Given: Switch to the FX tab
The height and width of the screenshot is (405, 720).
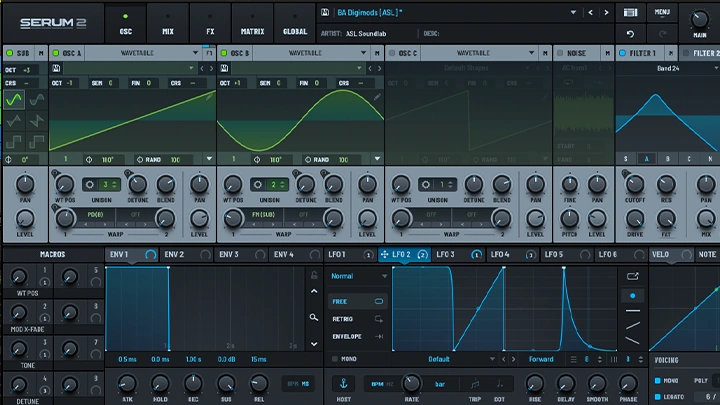Looking at the screenshot, I should click(x=210, y=23).
